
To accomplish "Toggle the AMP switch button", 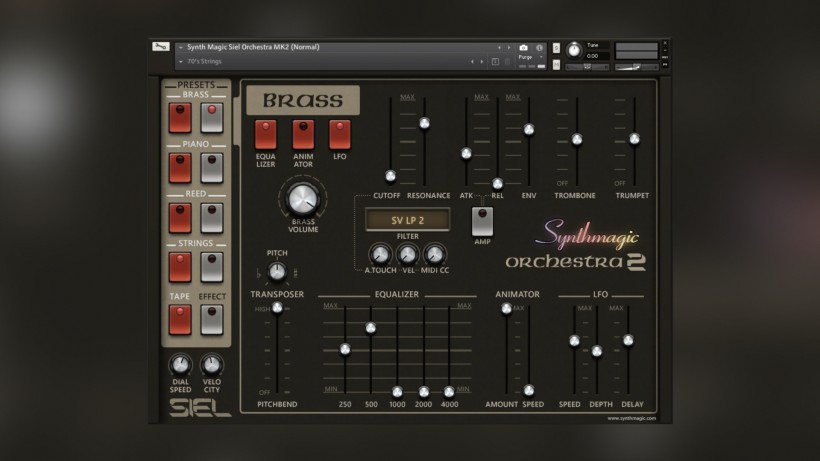I will [483, 219].
